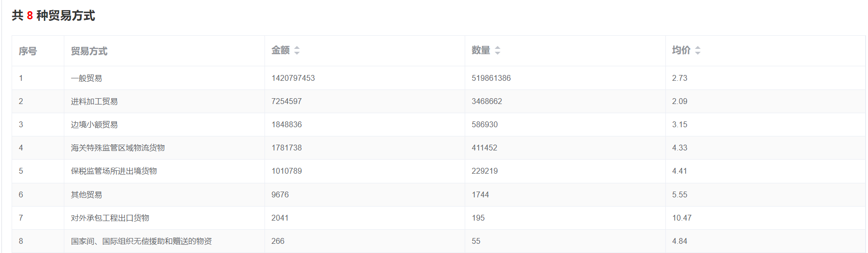Image resolution: width=868 pixels, height=253 pixels.
Task: Sort table by 金额 column arrows
Action: coord(297,50)
